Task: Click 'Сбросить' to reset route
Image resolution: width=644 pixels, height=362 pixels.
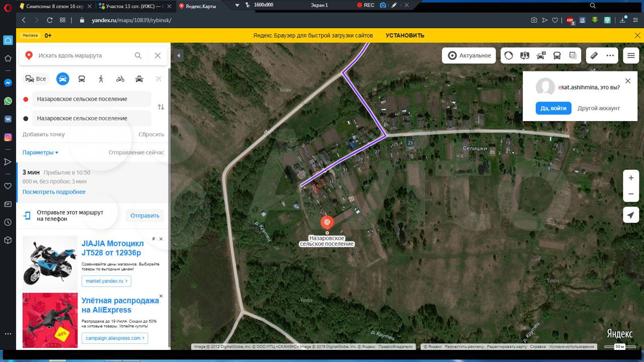Action: point(151,134)
